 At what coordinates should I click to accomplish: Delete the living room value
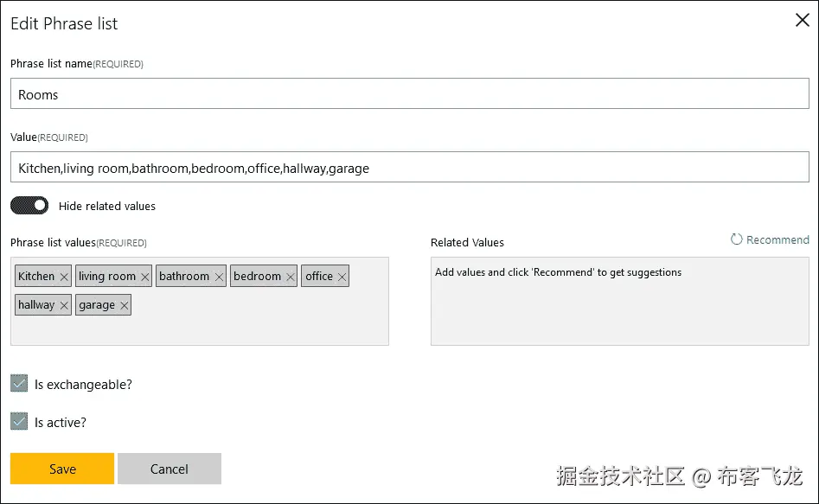[x=144, y=276]
